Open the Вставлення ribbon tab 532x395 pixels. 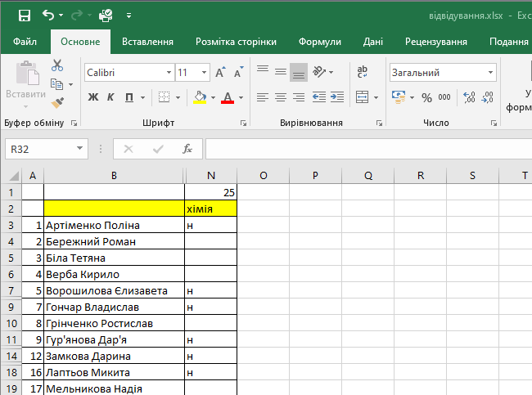click(x=147, y=42)
